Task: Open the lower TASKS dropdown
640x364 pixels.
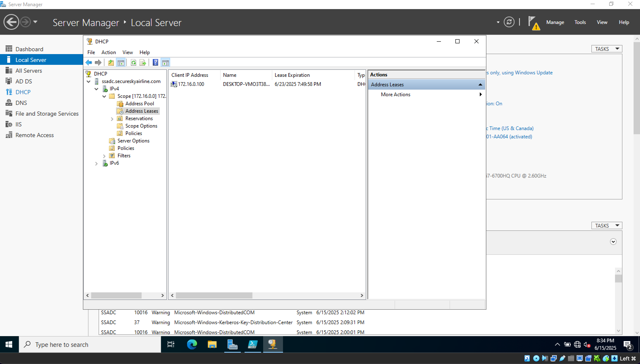Action: click(x=607, y=225)
